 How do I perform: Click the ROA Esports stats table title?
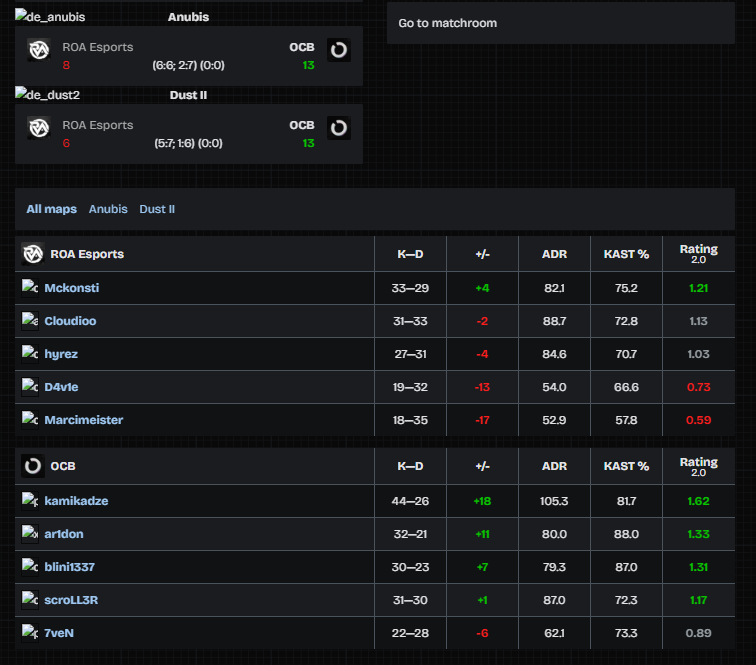click(x=87, y=254)
